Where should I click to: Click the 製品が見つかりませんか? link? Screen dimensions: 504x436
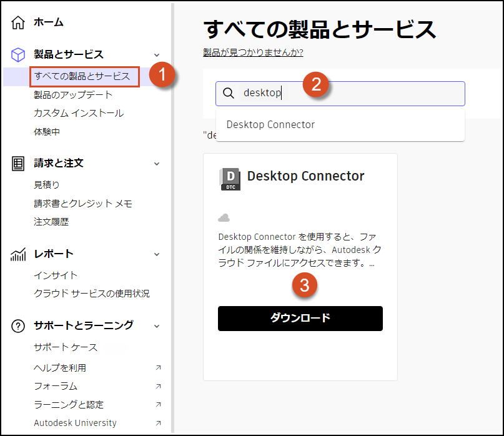pos(253,52)
